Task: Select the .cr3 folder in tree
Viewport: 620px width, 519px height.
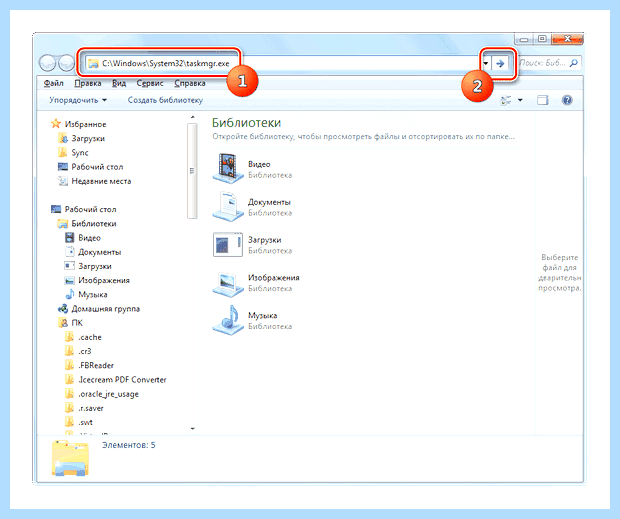Action: 85,351
